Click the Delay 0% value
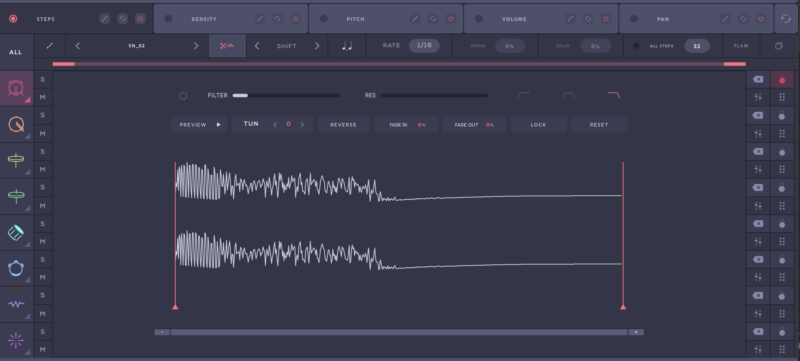The width and height of the screenshot is (800, 361). point(595,46)
